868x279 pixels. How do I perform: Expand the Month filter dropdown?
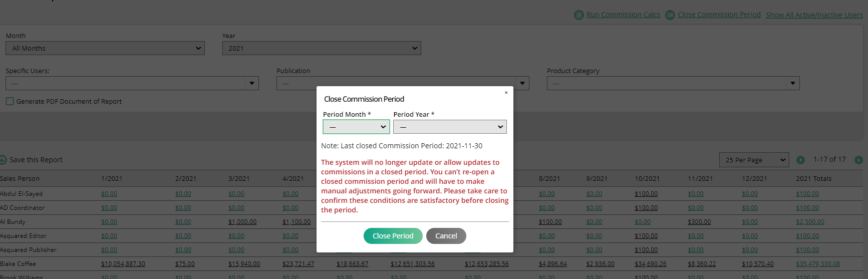(x=105, y=48)
